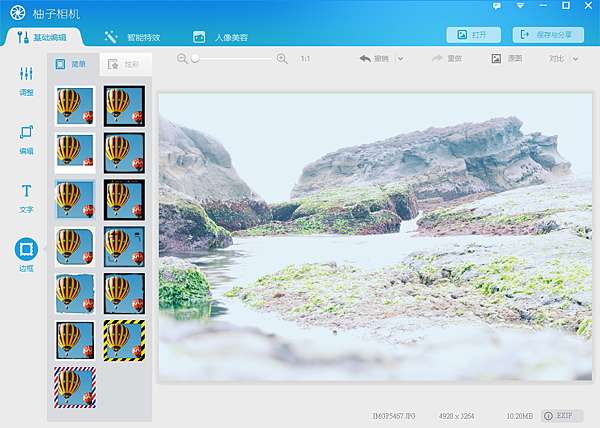Click the 打开 open image button

click(473, 35)
